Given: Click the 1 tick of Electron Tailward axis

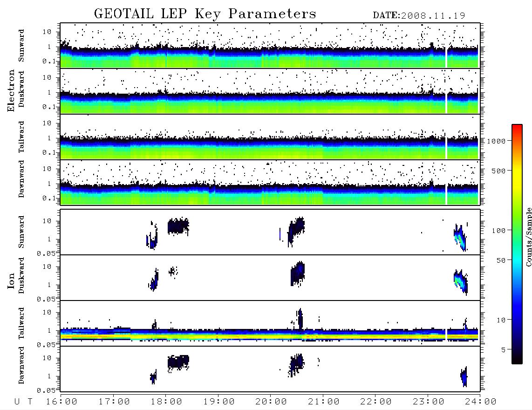Looking at the screenshot, I should click(49, 138).
